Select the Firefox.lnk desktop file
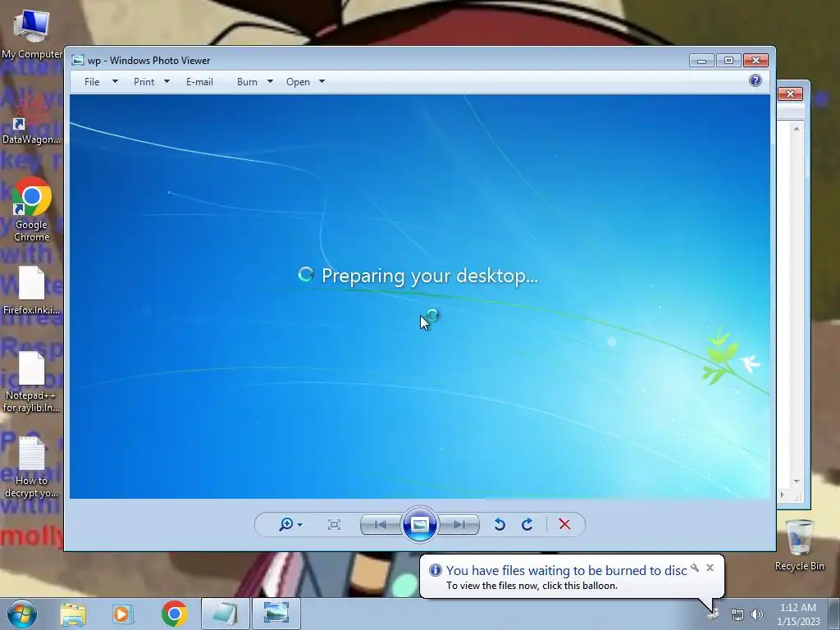840x630 pixels. point(32,290)
